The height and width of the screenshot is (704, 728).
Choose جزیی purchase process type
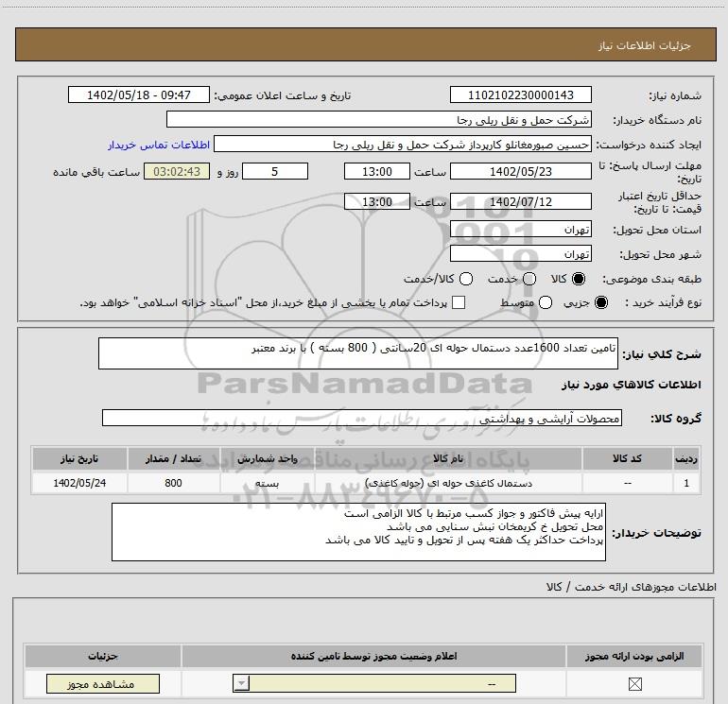[601, 302]
